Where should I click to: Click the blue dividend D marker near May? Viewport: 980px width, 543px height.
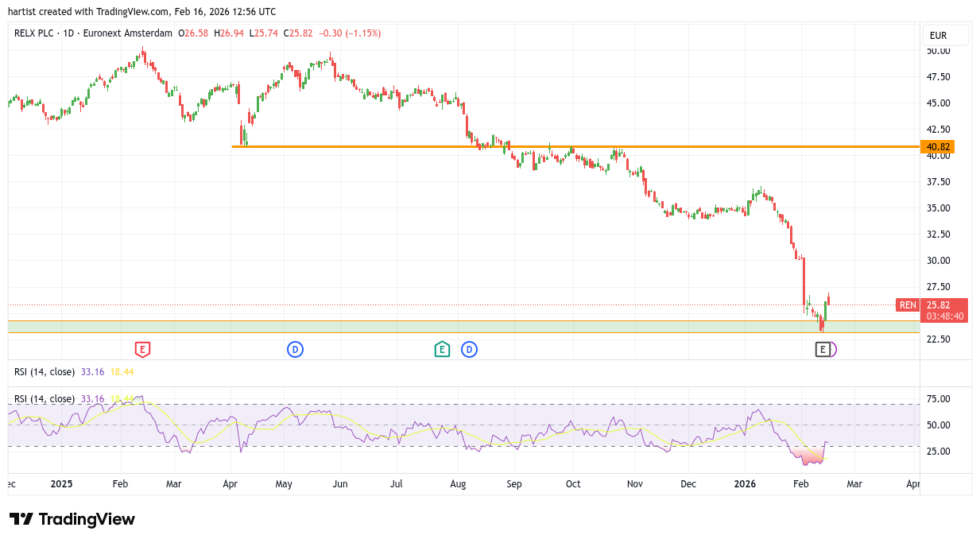(295, 349)
